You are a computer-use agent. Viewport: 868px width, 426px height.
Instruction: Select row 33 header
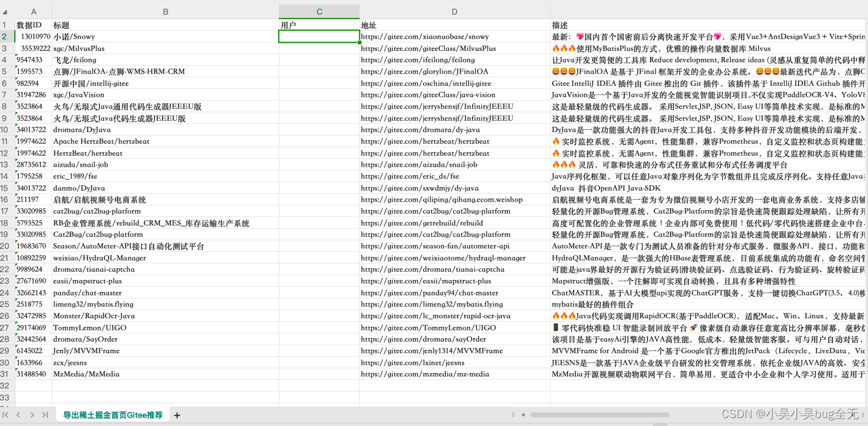click(x=5, y=397)
